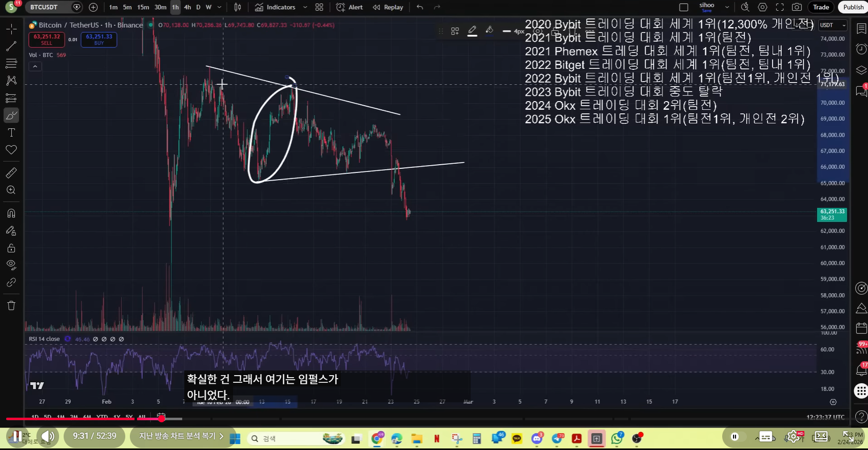868x450 pixels.
Task: Click the Trade button
Action: pos(821,7)
